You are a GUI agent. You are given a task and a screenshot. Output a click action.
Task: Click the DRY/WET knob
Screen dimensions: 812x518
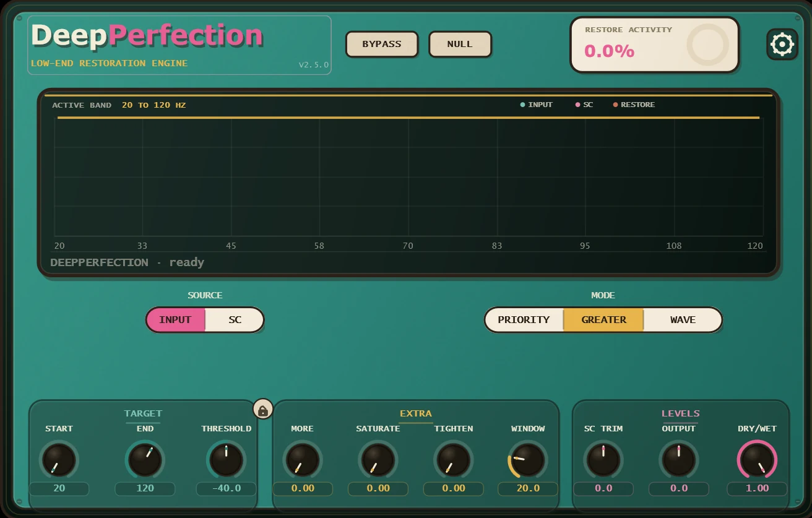pyautogui.click(x=757, y=460)
